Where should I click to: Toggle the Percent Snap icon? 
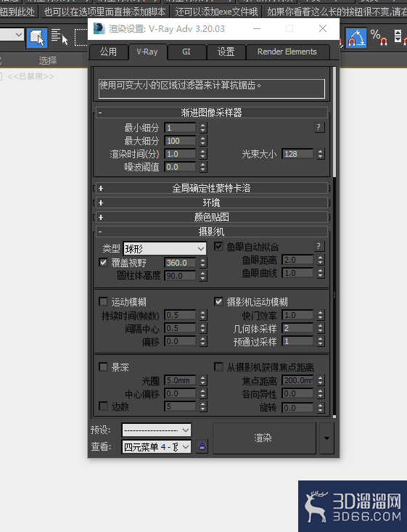pyautogui.click(x=379, y=37)
